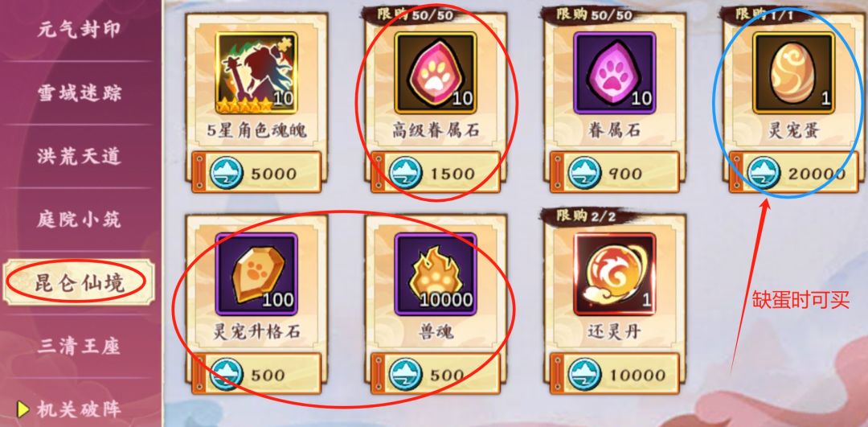Click the 1500 price button for 高级眷属石

coord(436,173)
